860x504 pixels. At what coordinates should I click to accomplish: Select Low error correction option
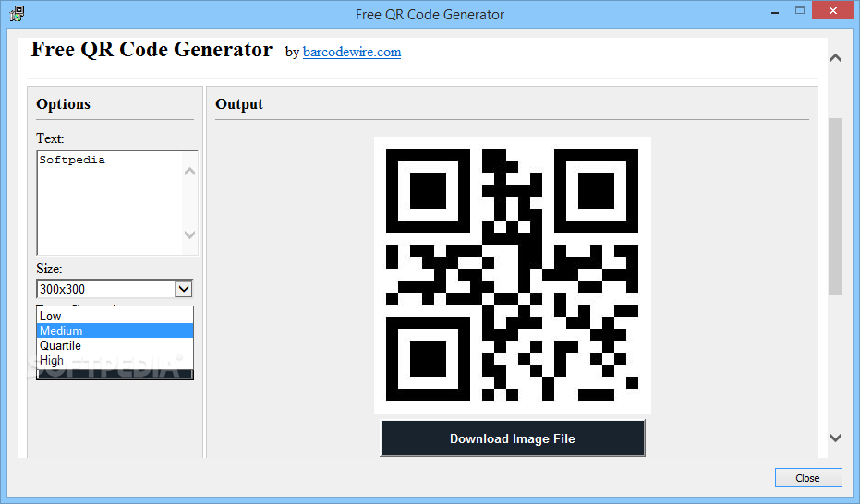click(115, 316)
